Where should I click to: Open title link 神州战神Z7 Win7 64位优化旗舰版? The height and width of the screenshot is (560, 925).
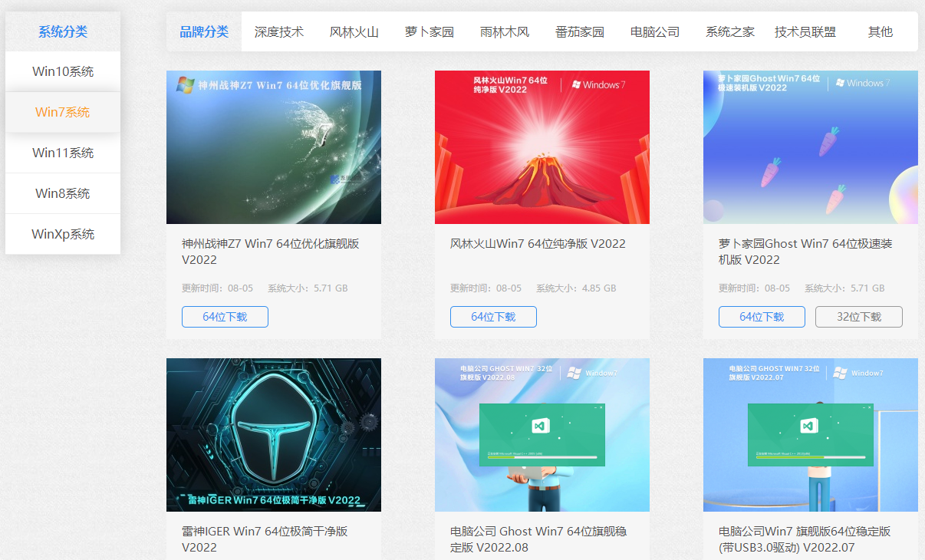[x=271, y=252]
